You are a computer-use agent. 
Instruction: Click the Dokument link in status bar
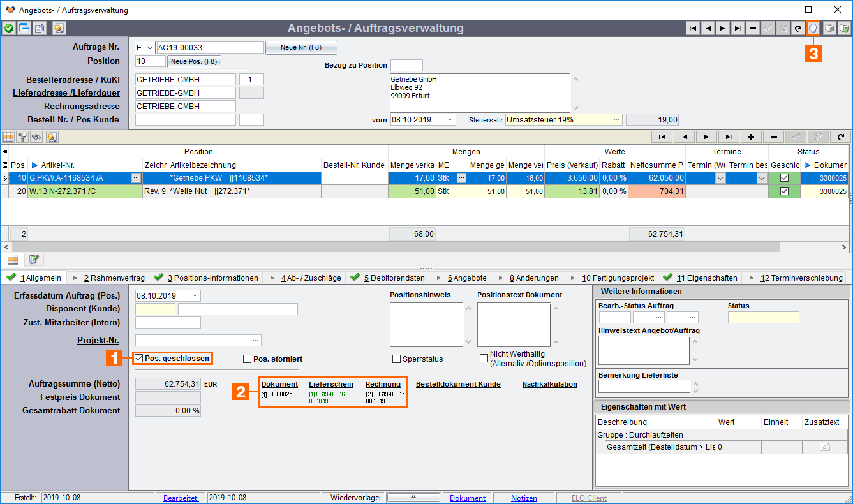pyautogui.click(x=468, y=498)
